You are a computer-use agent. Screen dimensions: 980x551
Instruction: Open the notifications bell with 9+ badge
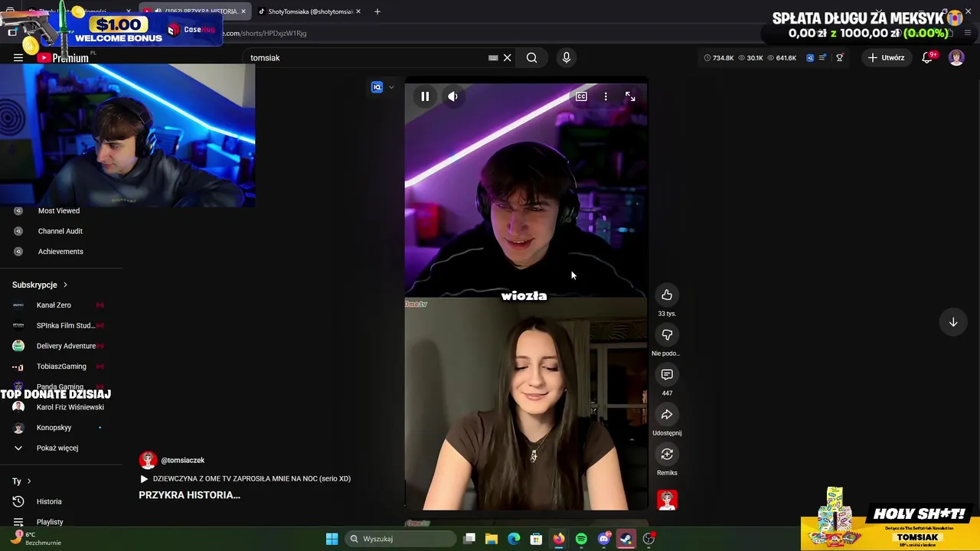click(x=927, y=57)
